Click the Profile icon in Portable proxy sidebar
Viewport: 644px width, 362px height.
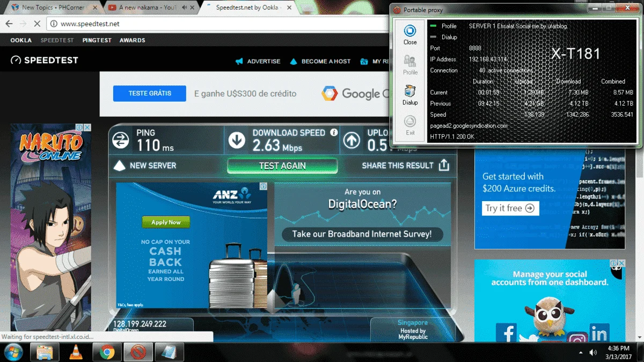click(x=410, y=61)
